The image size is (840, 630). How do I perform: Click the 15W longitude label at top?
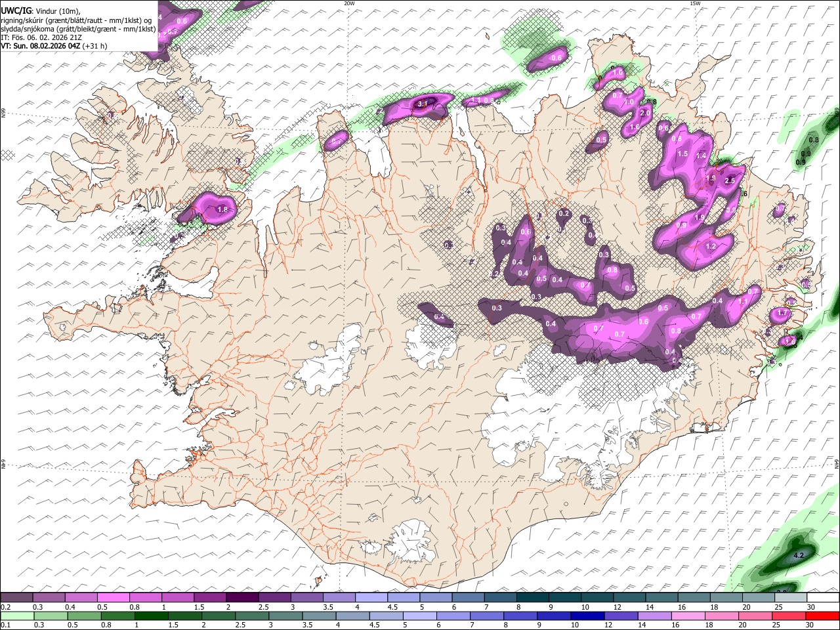(695, 3)
